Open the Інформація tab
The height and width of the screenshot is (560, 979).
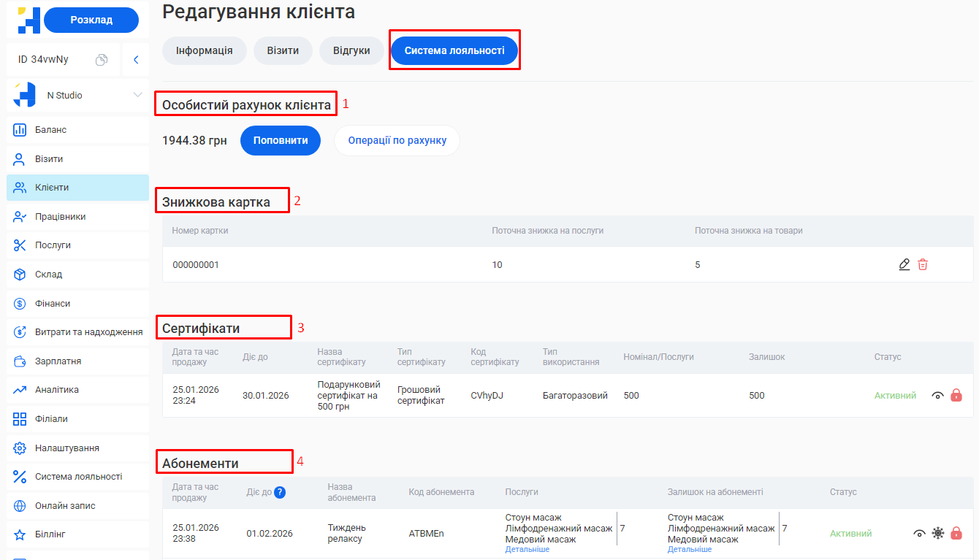tap(204, 50)
